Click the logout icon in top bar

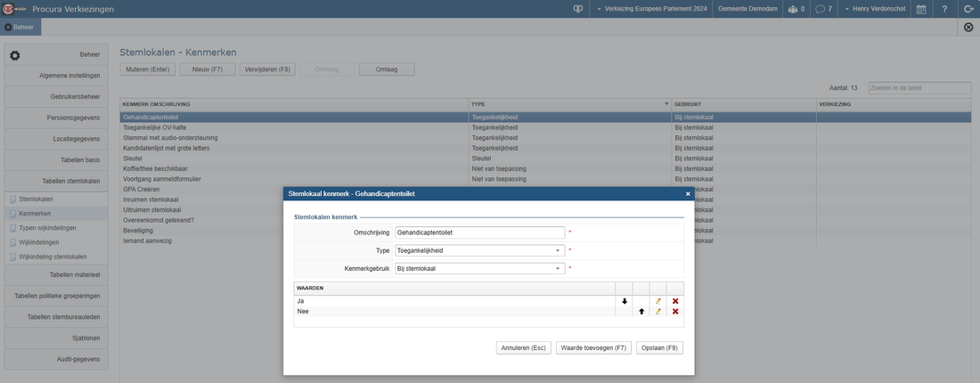click(x=968, y=9)
